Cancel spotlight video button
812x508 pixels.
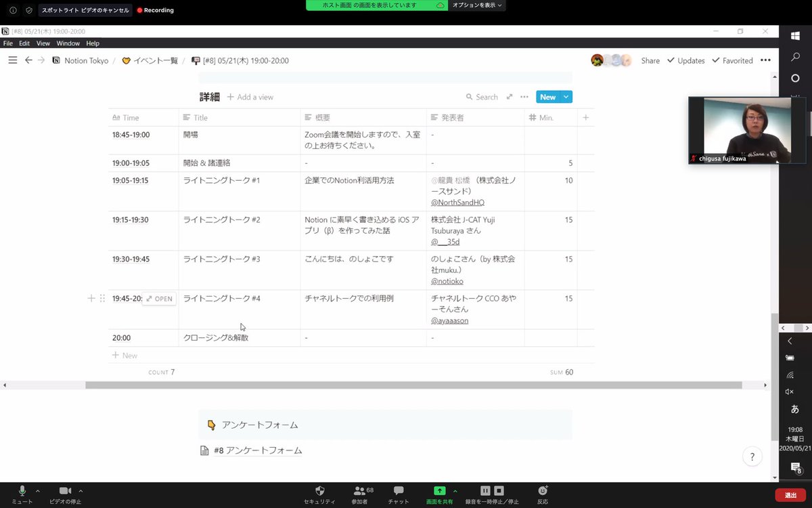pos(85,10)
